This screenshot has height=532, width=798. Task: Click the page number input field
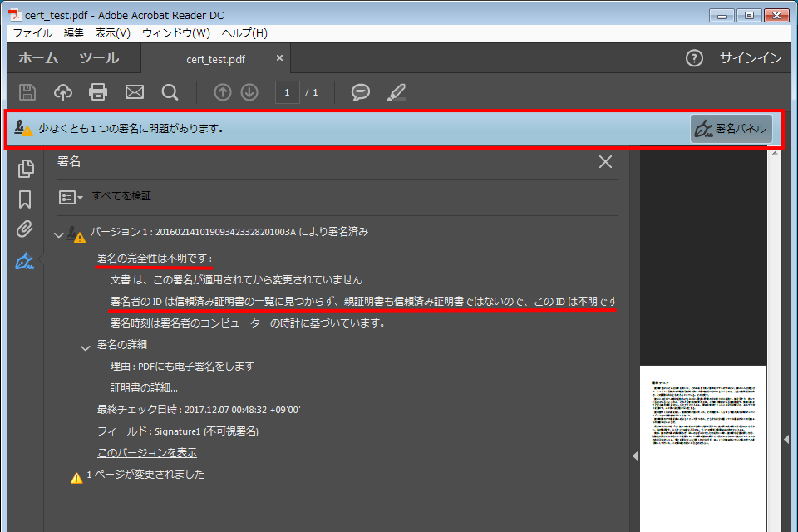point(287,92)
